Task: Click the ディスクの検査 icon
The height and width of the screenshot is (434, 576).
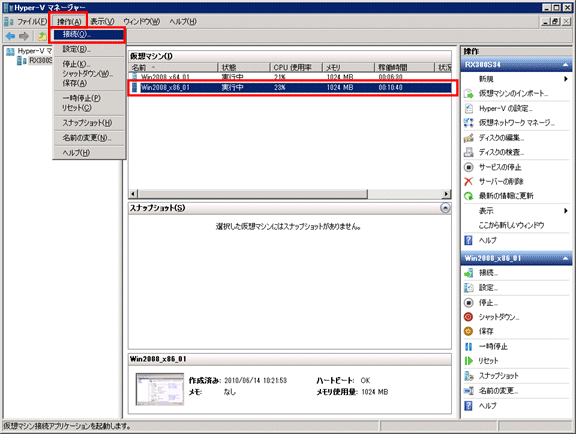Action: [x=469, y=152]
